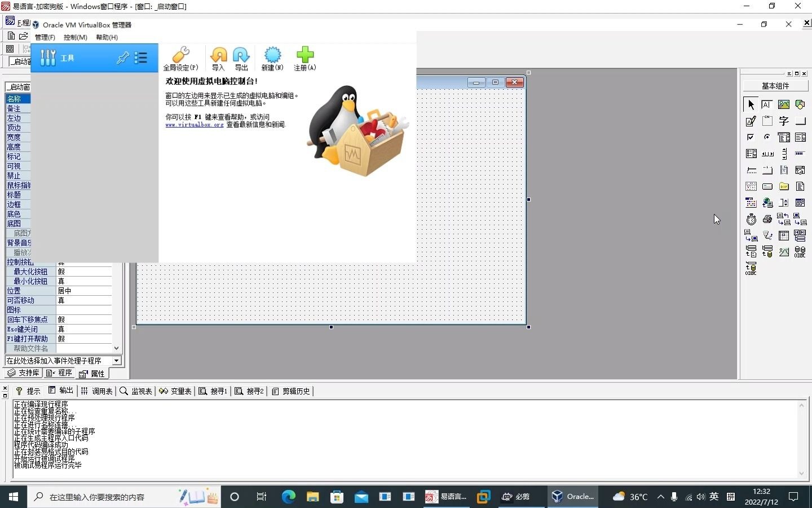Expand the event handler subroutine dropdown

click(117, 361)
